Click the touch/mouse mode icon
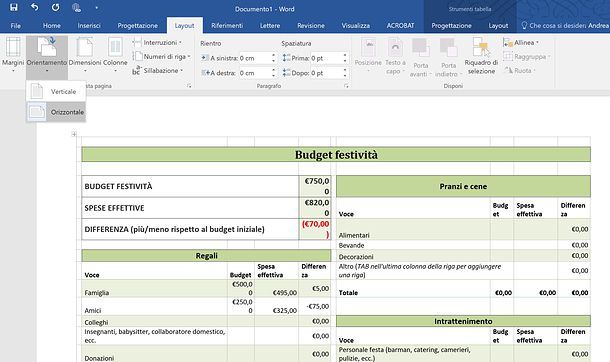 click(76, 7)
